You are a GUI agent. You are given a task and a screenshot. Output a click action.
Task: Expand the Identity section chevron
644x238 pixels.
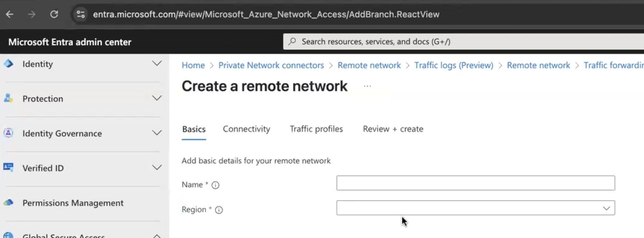click(157, 63)
